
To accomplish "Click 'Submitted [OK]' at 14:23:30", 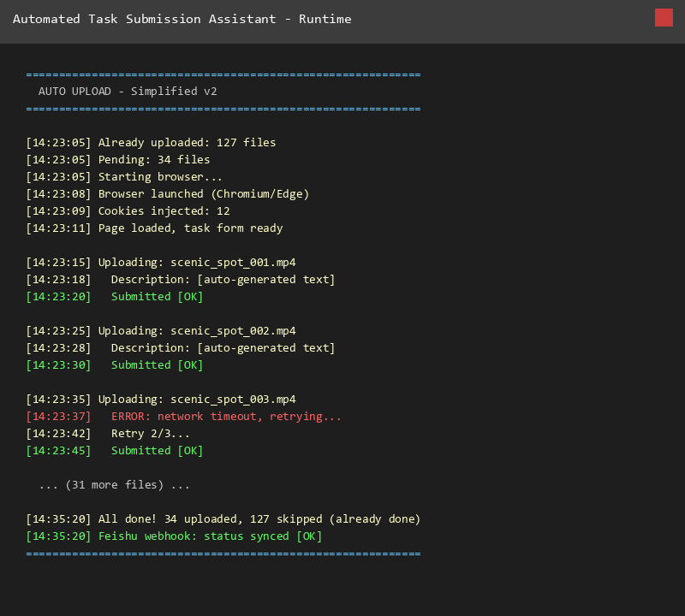I will [x=115, y=365].
